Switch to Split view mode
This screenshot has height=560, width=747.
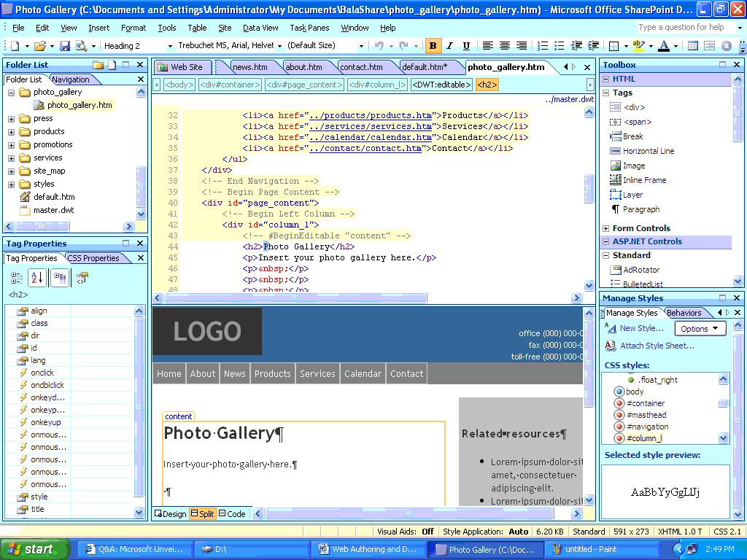[202, 514]
